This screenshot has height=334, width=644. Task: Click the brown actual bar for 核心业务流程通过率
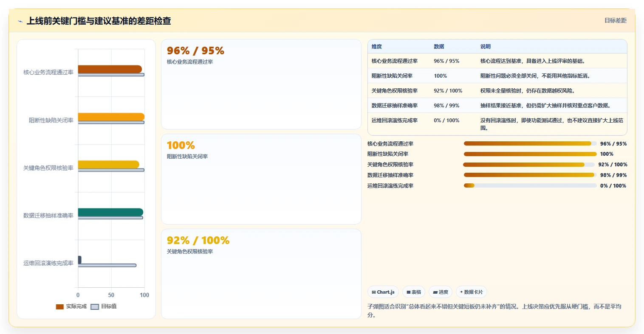[110, 69]
